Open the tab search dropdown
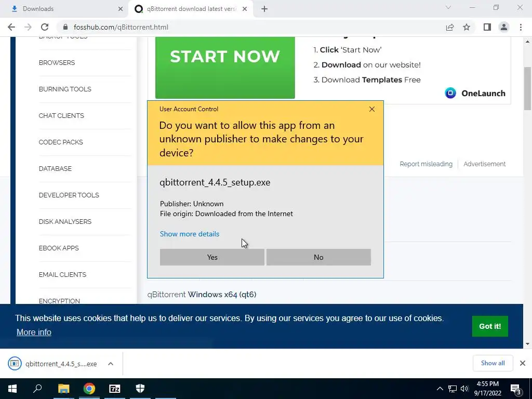Viewport: 532px width, 399px height. click(x=448, y=7)
